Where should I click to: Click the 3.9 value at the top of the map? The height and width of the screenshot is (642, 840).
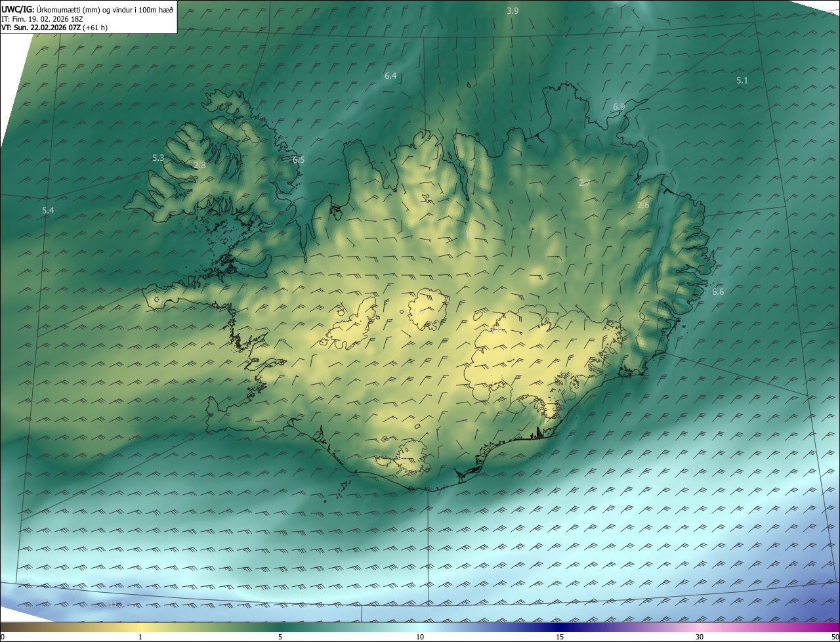click(513, 11)
